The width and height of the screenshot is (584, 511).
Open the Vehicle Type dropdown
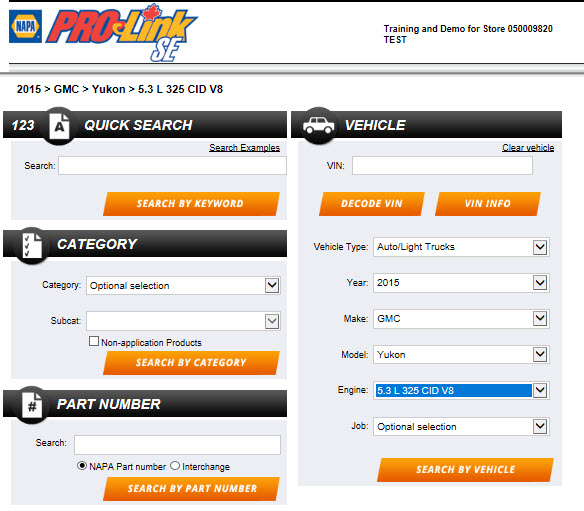(x=461, y=247)
